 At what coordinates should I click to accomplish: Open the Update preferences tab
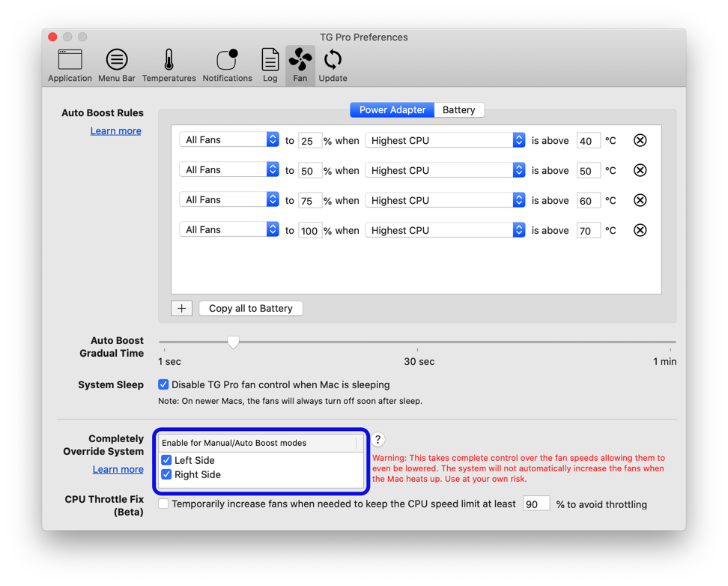(x=333, y=65)
